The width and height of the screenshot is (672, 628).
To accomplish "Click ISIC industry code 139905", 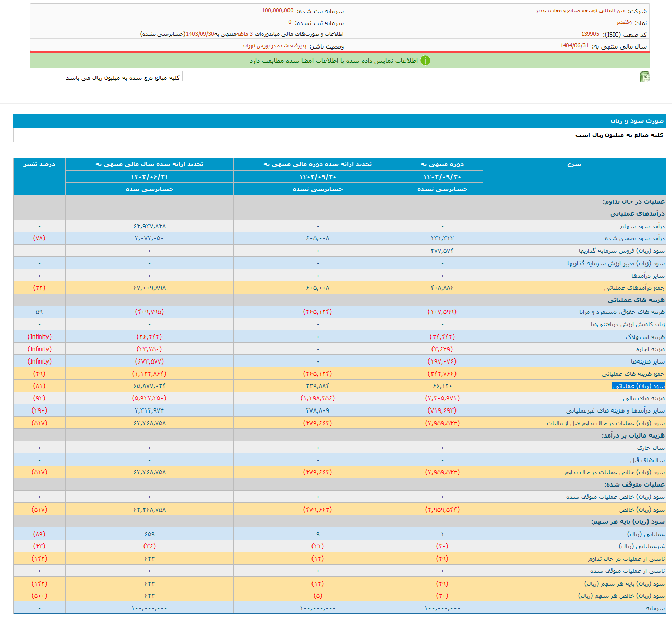I will pos(590,34).
